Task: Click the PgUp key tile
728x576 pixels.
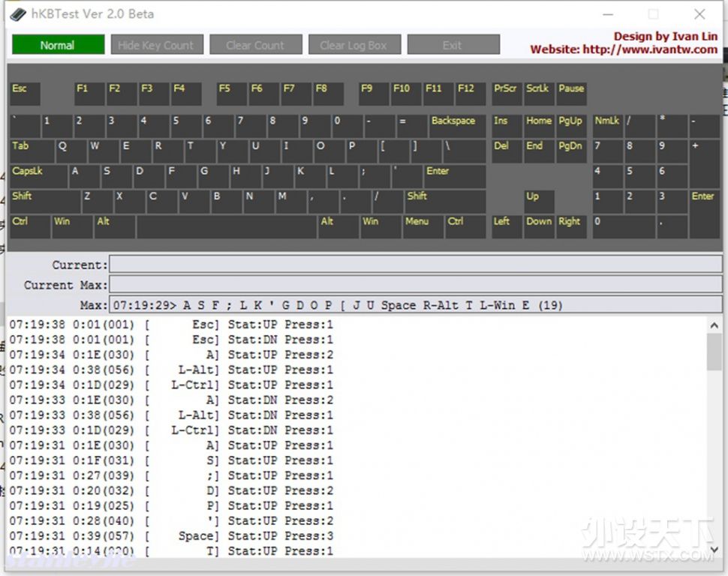Action: [572, 127]
